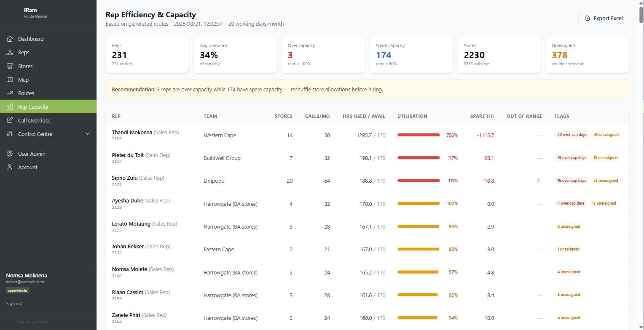Select the Johan Bekker rep name

click(128, 246)
